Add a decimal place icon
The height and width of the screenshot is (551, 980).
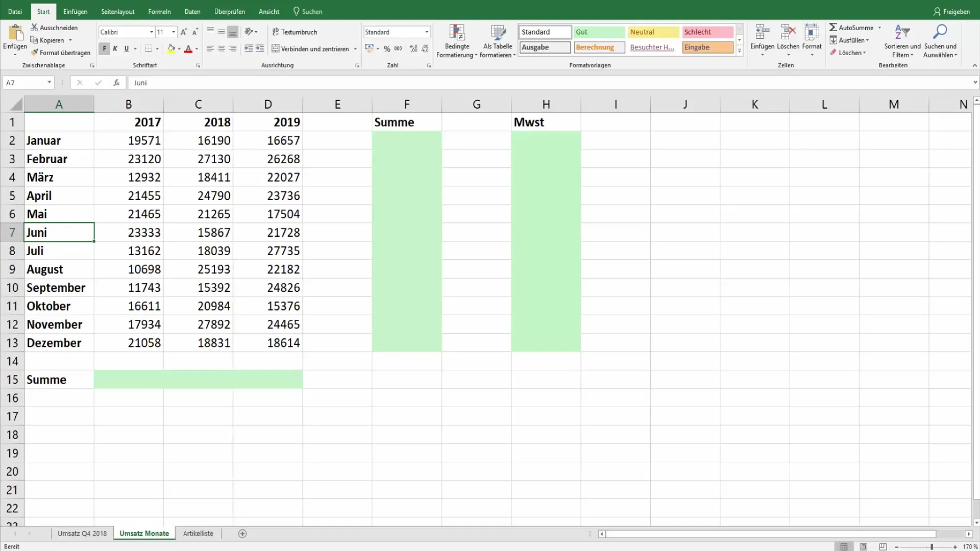[x=413, y=48]
